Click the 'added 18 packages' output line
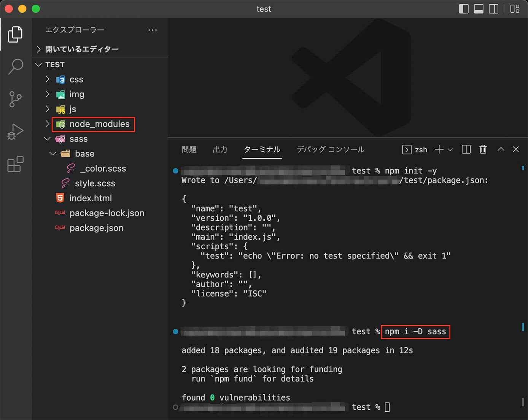Image resolution: width=528 pixels, height=420 pixels. [297, 350]
